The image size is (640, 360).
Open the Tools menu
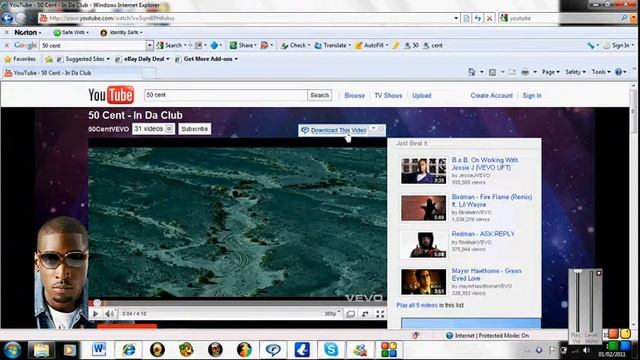coord(601,72)
